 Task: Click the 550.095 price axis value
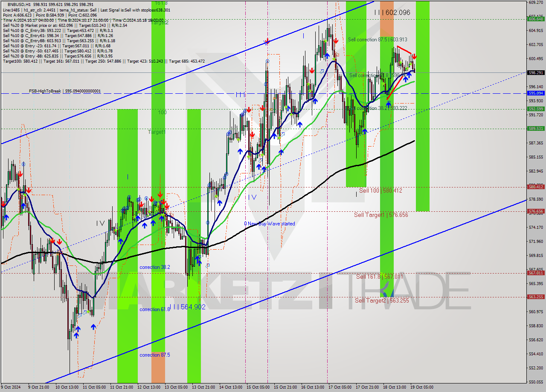(536, 382)
